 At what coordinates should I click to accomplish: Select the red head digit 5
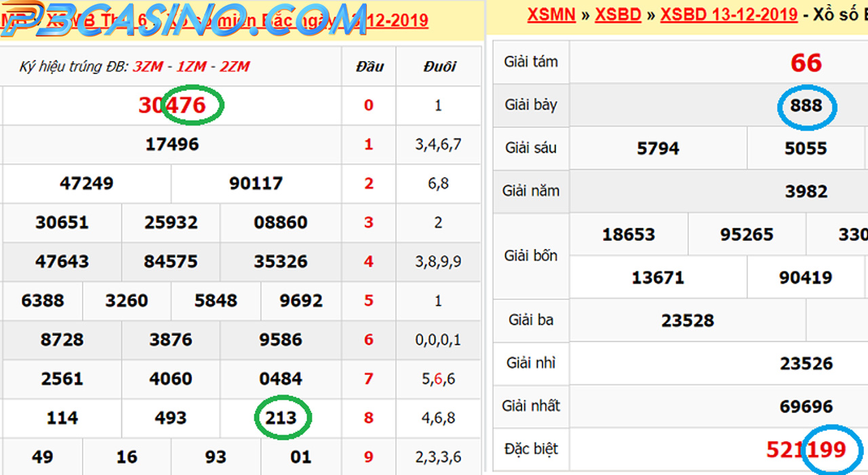coord(369,301)
